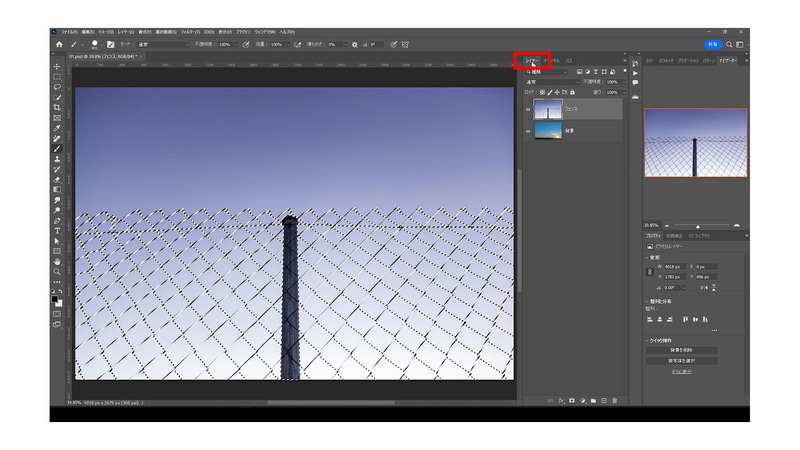The width and height of the screenshot is (800, 450).
Task: Open brush settings panel toggle icon
Action: [111, 44]
